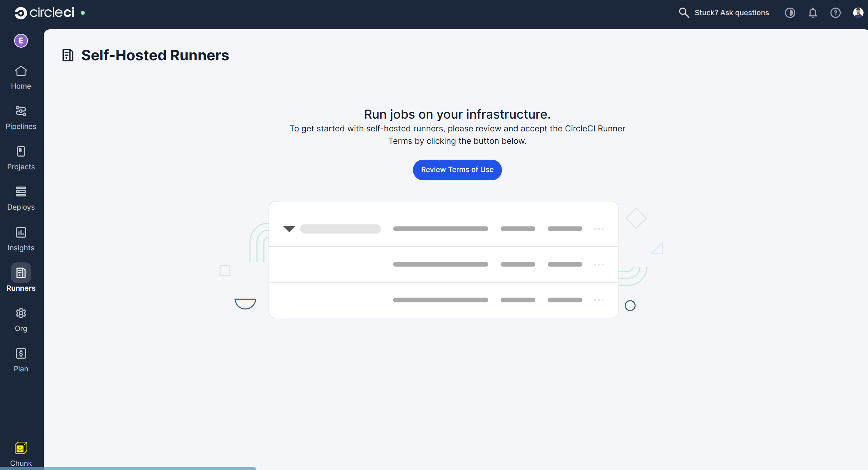Click the Review Terms of Use button
The height and width of the screenshot is (470, 868).
(457, 170)
